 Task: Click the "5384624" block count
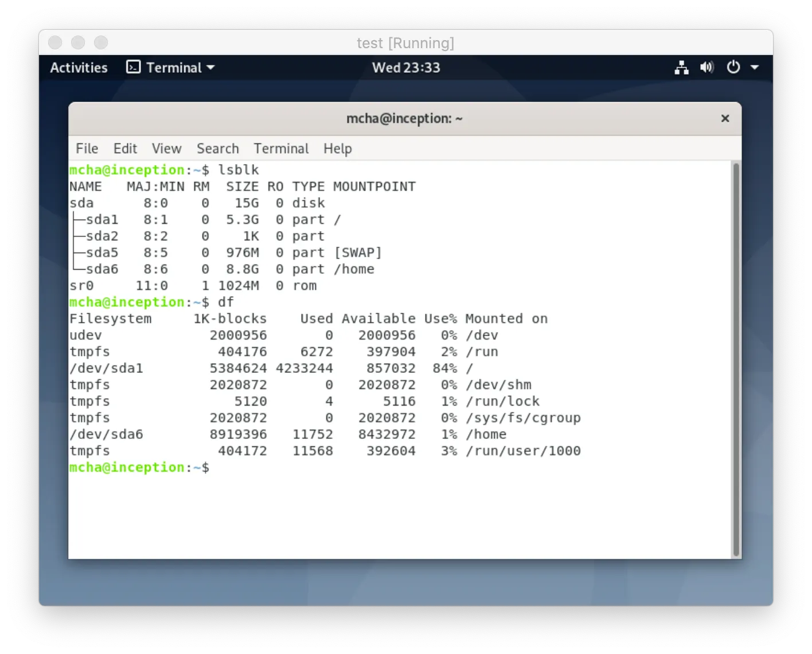pyautogui.click(x=238, y=368)
